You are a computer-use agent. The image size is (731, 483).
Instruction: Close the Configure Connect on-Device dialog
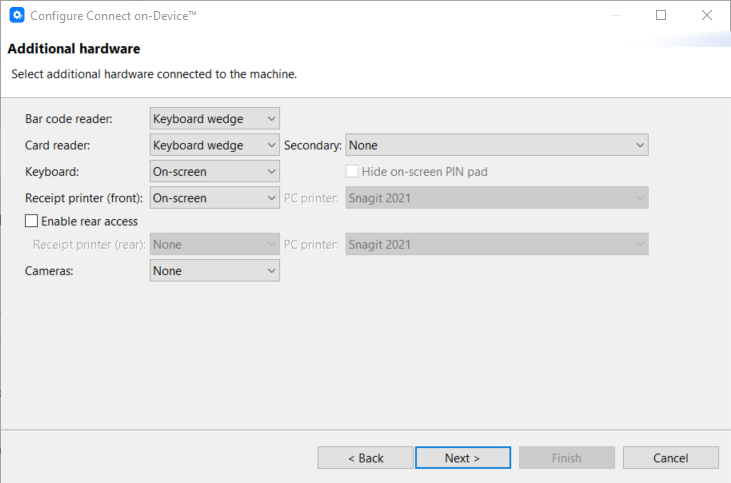click(707, 16)
